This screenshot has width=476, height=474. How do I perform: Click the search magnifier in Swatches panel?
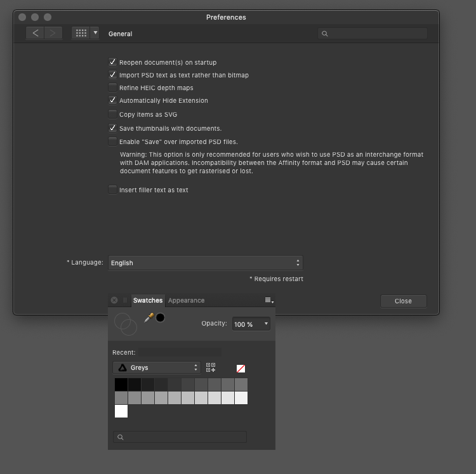[121, 437]
